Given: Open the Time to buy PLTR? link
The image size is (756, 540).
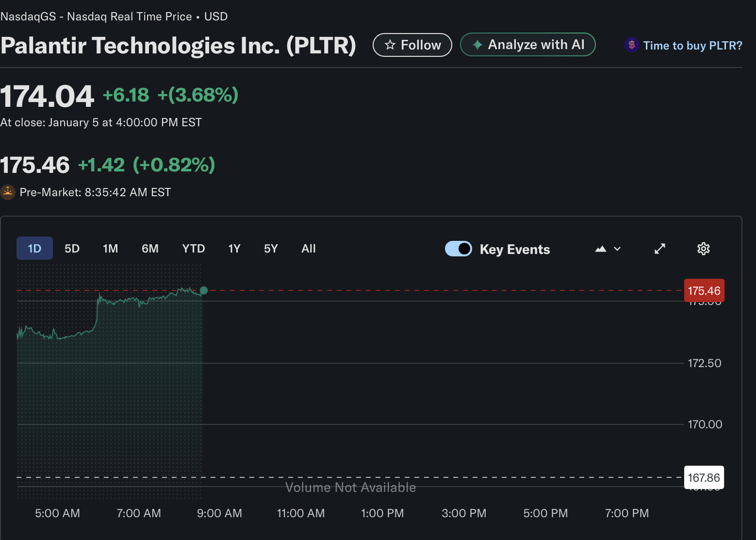Looking at the screenshot, I should click(692, 46).
